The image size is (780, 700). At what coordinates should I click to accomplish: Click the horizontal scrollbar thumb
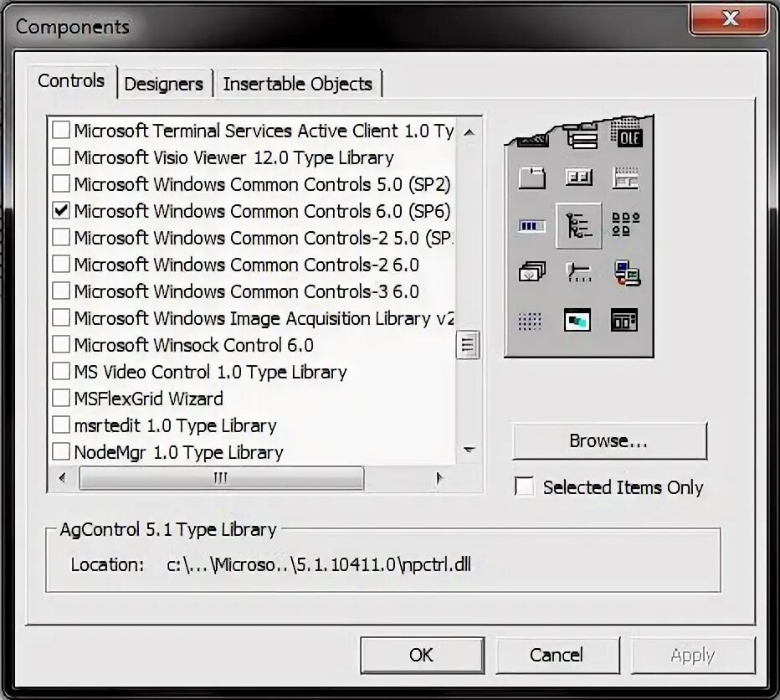coord(222,478)
